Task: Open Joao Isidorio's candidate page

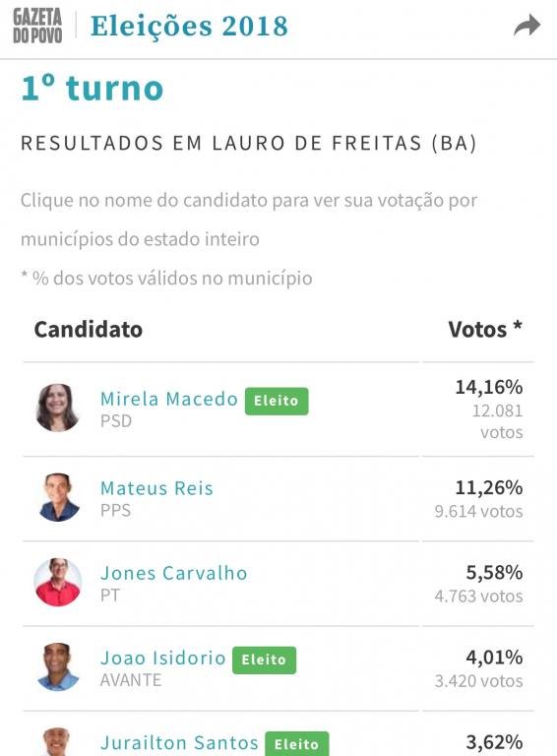Action: coord(162,659)
